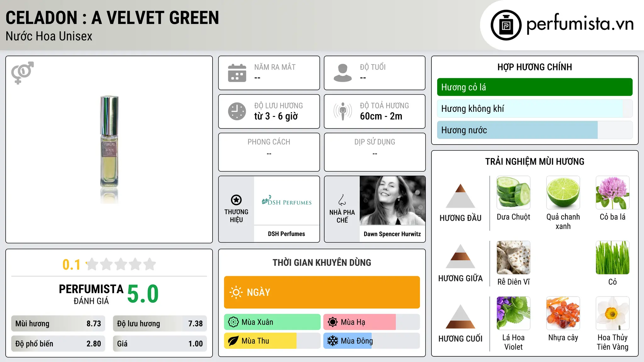644x362 pixels.
Task: Click the clock icon for Độ lưu hương
Action: (x=237, y=111)
